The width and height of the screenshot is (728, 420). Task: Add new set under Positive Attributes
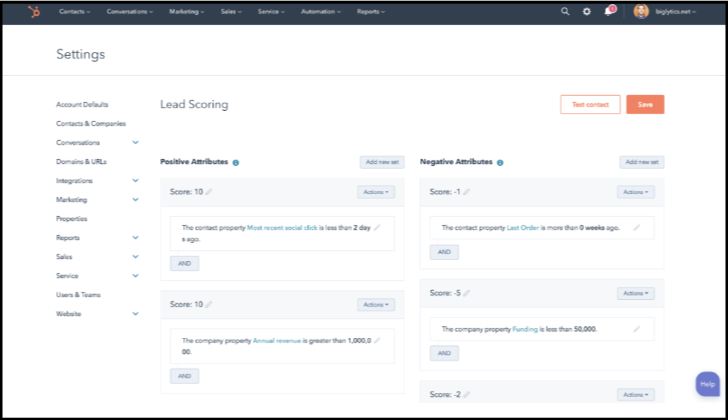pos(382,162)
